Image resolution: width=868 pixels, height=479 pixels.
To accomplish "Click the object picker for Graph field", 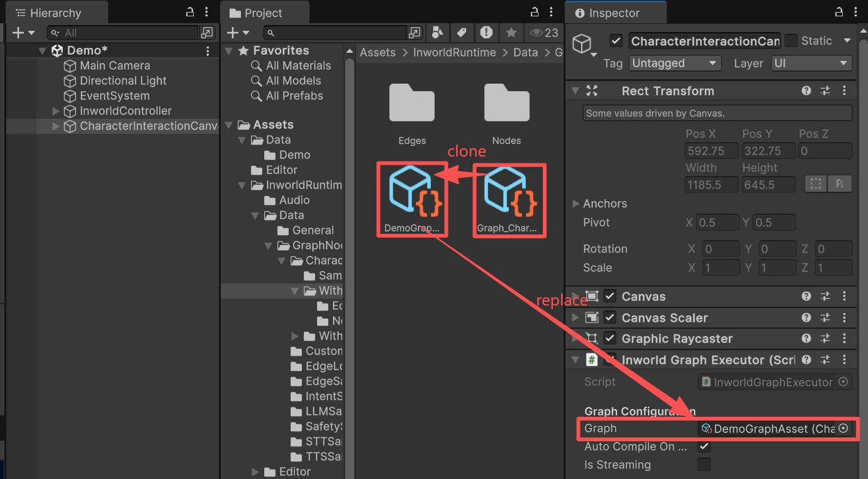I will click(844, 429).
